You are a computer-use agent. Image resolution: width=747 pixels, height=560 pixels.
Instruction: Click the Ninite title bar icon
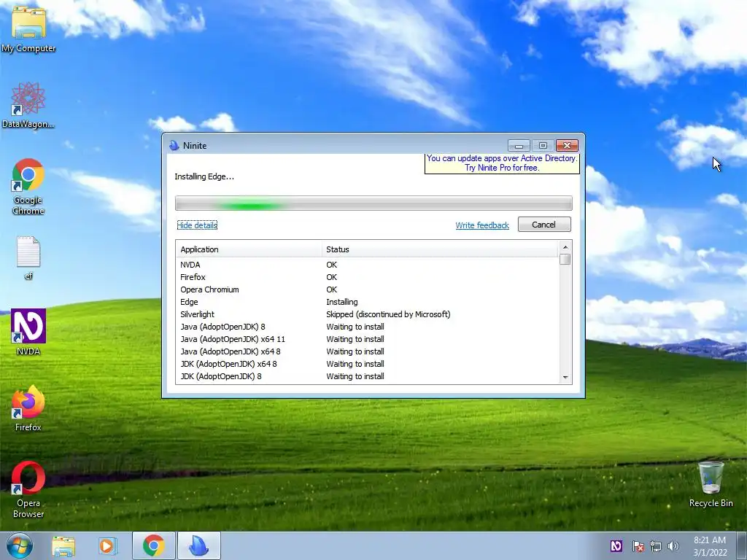pyautogui.click(x=174, y=146)
